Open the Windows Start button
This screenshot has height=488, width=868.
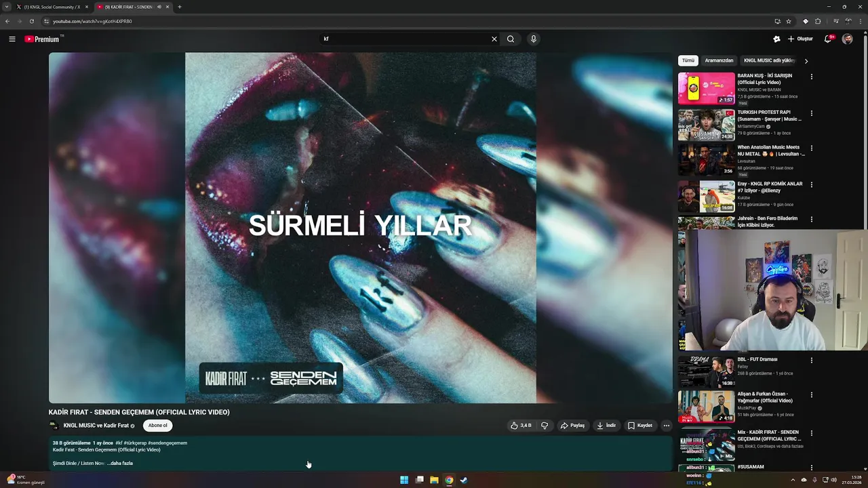point(404,480)
